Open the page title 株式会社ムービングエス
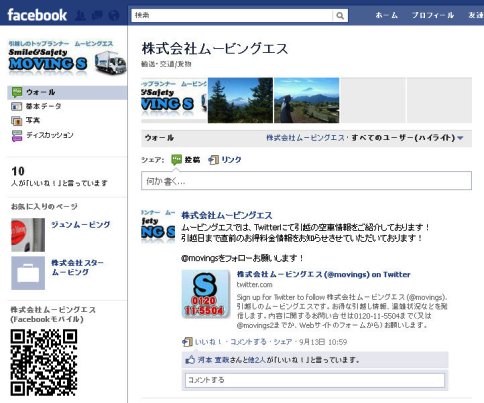Viewport: 484px width, 403px height. click(x=215, y=49)
